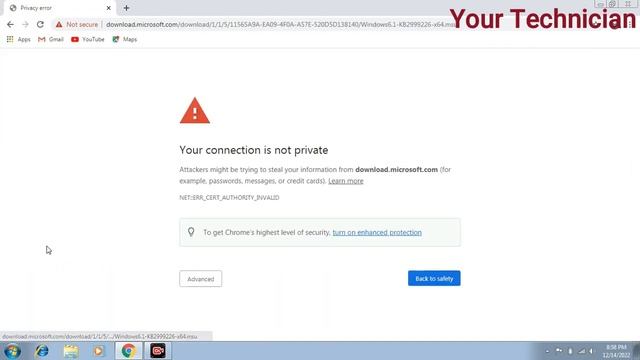This screenshot has width=640, height=360.
Task: Select the Privacy error tab
Action: (x=60, y=8)
